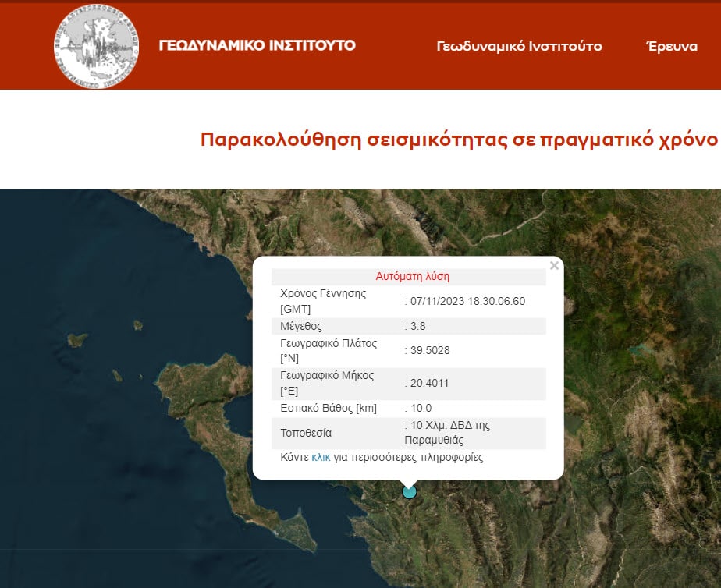This screenshot has width=721, height=588.
Task: Click the cyan earthquake epicenter marker
Action: [x=409, y=492]
